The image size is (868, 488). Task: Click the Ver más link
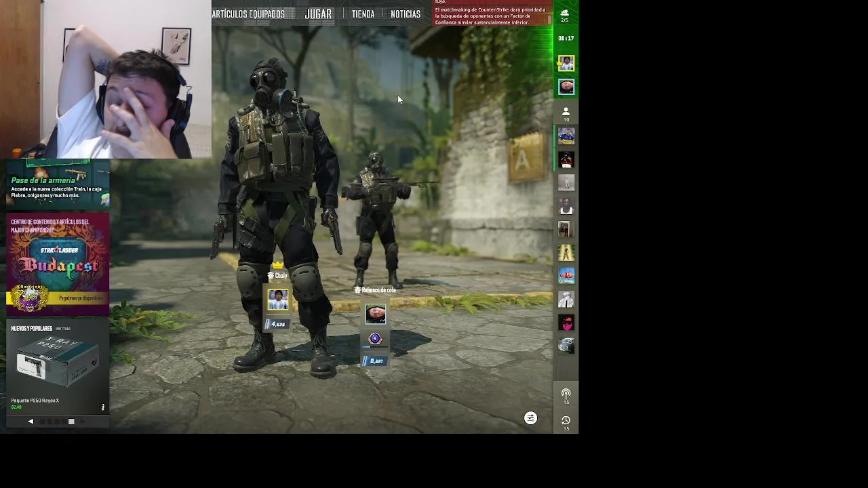[x=63, y=329]
